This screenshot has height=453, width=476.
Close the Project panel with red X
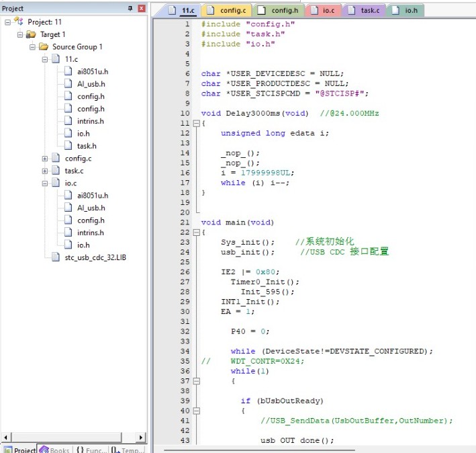point(142,8)
